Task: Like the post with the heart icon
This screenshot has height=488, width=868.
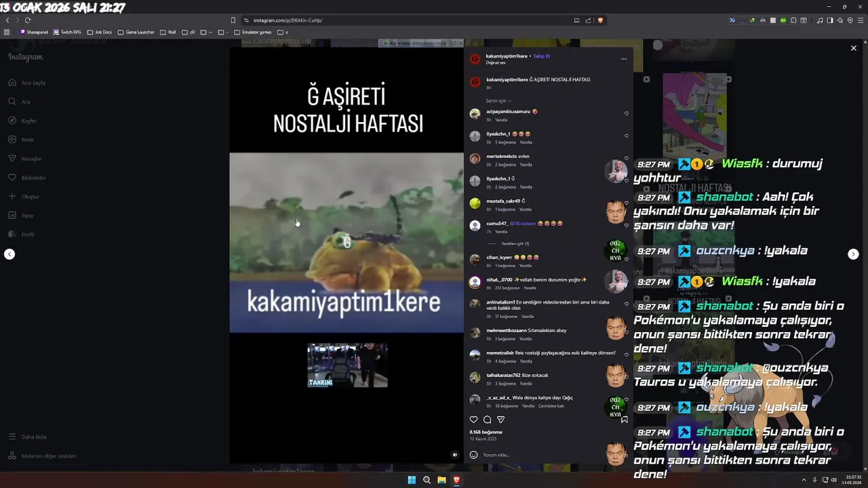Action: (474, 420)
